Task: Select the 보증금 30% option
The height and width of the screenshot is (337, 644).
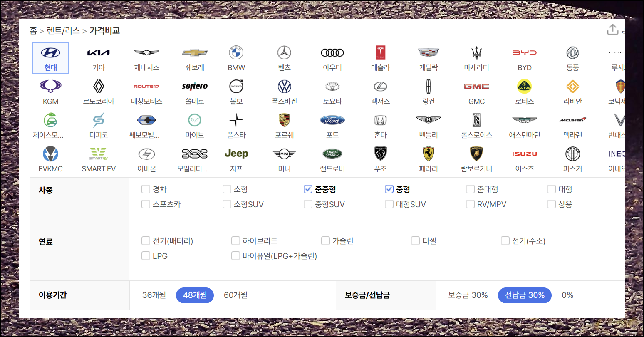Action: click(x=468, y=295)
